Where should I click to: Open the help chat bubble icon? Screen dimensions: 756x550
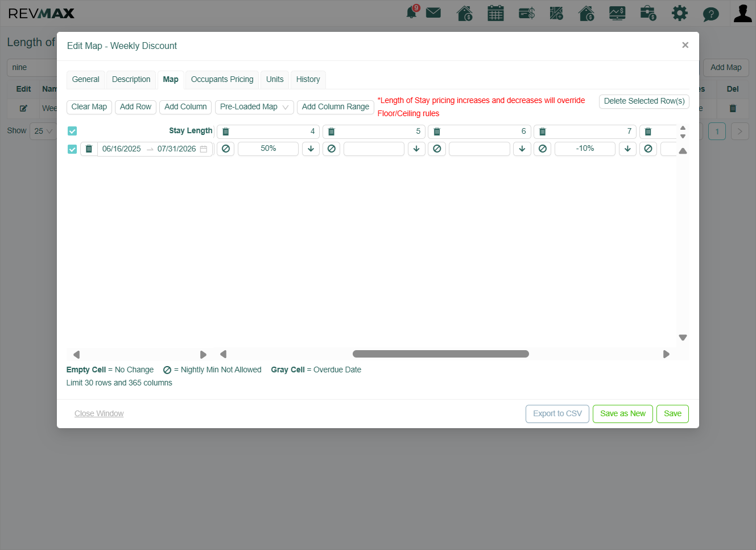click(x=710, y=14)
